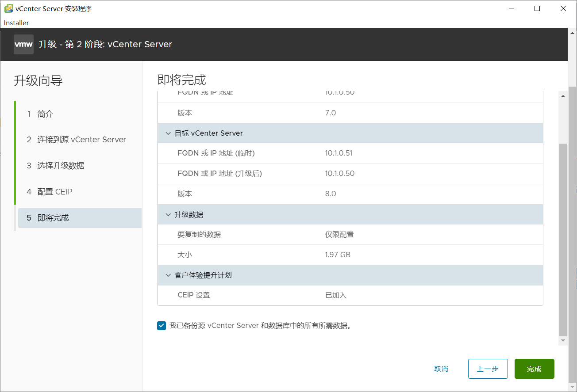Click the vCenter Server installer title bar icon

tap(8, 8)
